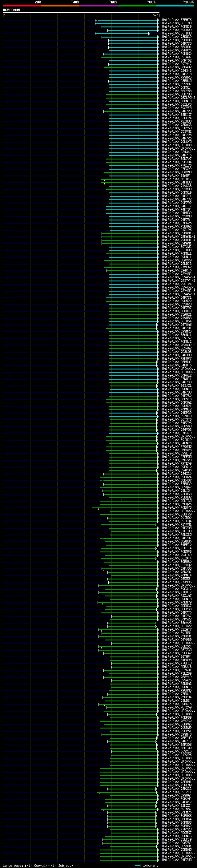Viewport: 197px width, 868px height.
Task: Click the 575 query end position label
Action: [x=155, y=15]
